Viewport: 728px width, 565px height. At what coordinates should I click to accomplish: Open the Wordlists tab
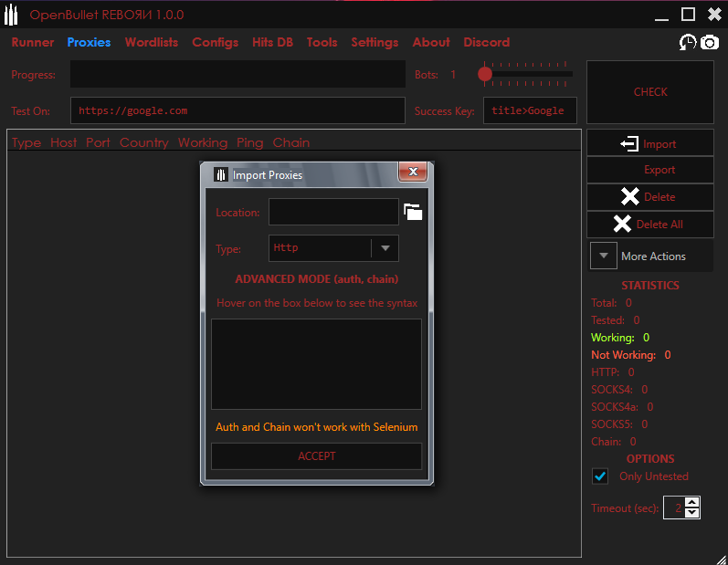point(152,42)
